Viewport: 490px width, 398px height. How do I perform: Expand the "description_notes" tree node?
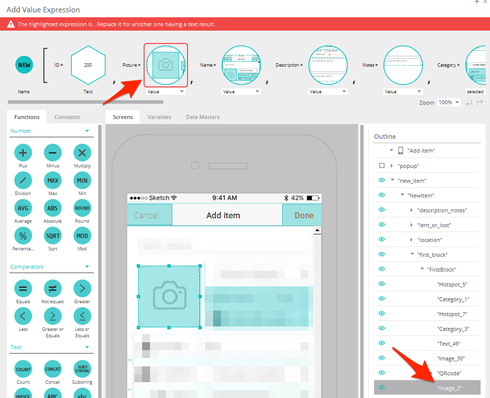tap(411, 210)
